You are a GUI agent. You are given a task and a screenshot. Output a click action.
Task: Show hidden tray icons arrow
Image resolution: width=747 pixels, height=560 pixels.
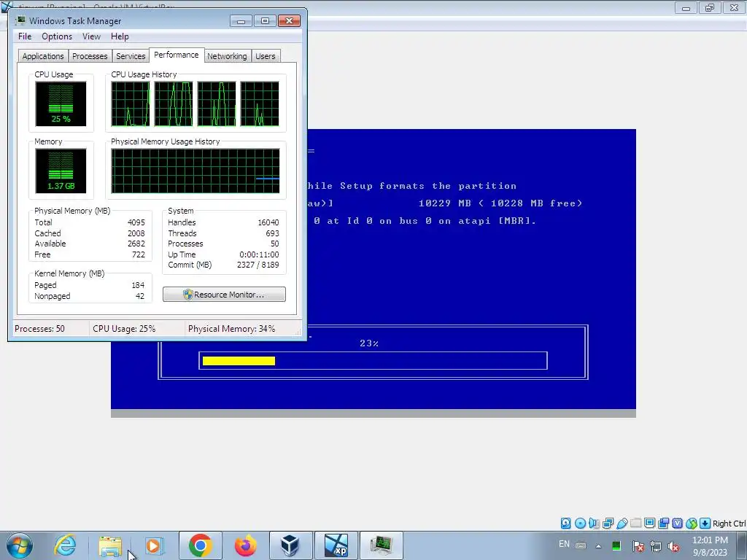click(x=598, y=546)
